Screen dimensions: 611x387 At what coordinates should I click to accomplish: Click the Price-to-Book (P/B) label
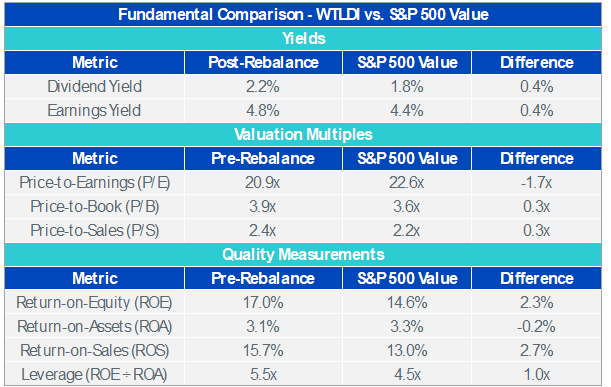[95, 207]
